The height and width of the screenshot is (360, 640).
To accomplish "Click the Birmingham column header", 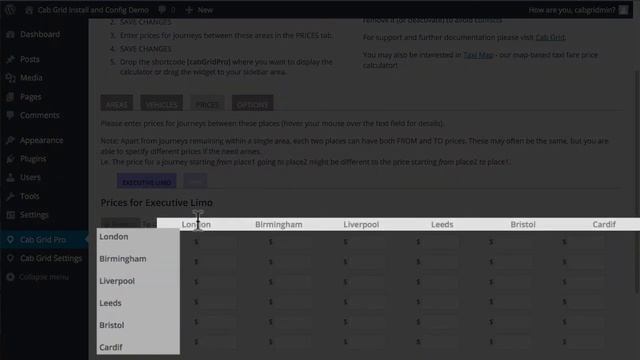I will coord(279,224).
